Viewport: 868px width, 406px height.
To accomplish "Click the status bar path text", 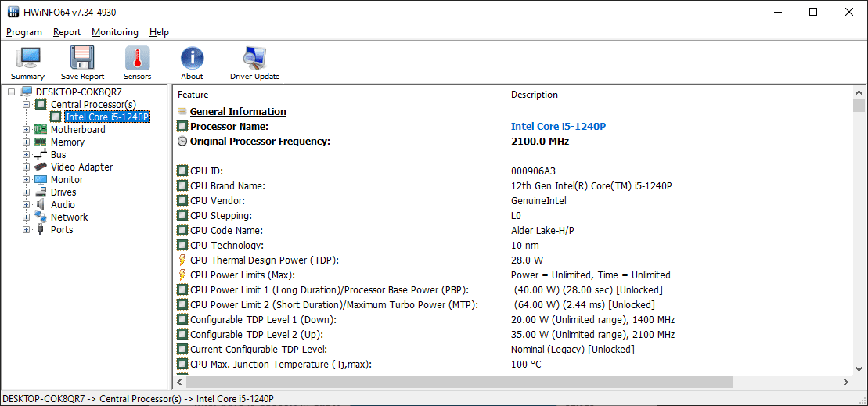I will click(138, 399).
